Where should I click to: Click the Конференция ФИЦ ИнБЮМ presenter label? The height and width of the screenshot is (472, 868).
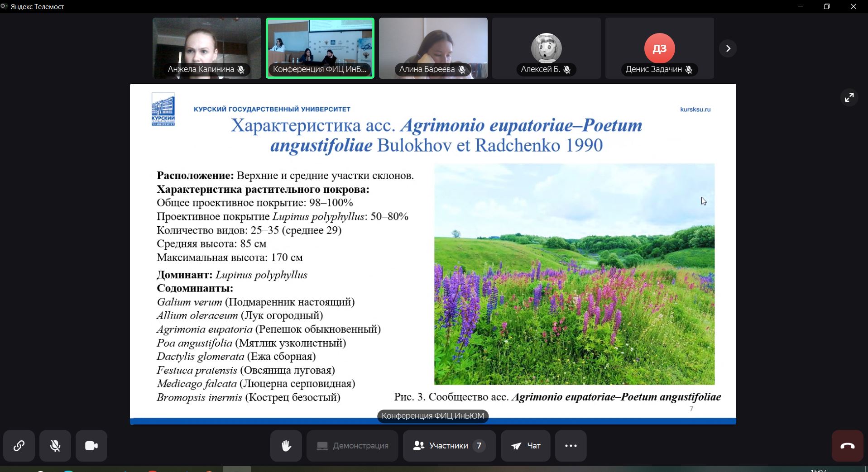(x=432, y=416)
